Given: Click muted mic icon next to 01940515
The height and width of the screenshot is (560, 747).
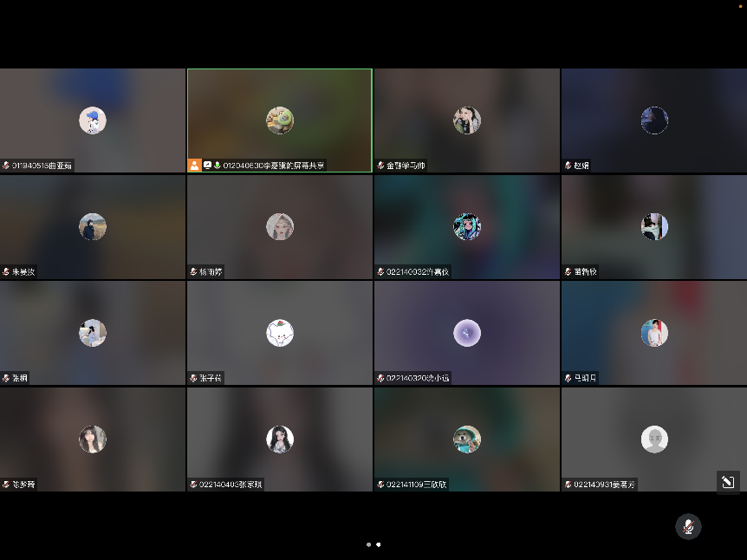Looking at the screenshot, I should pyautogui.click(x=6, y=165).
